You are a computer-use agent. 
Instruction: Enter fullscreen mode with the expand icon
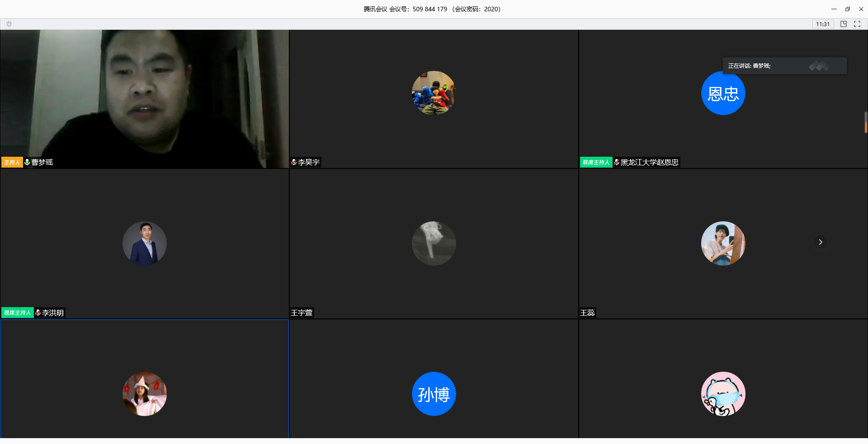tap(857, 24)
